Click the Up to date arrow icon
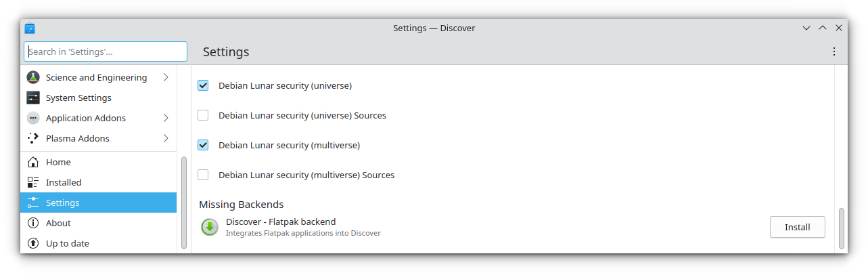 pyautogui.click(x=33, y=243)
